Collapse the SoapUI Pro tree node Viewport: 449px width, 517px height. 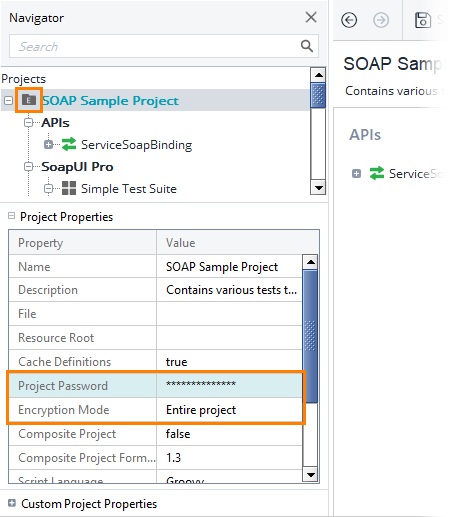click(29, 166)
